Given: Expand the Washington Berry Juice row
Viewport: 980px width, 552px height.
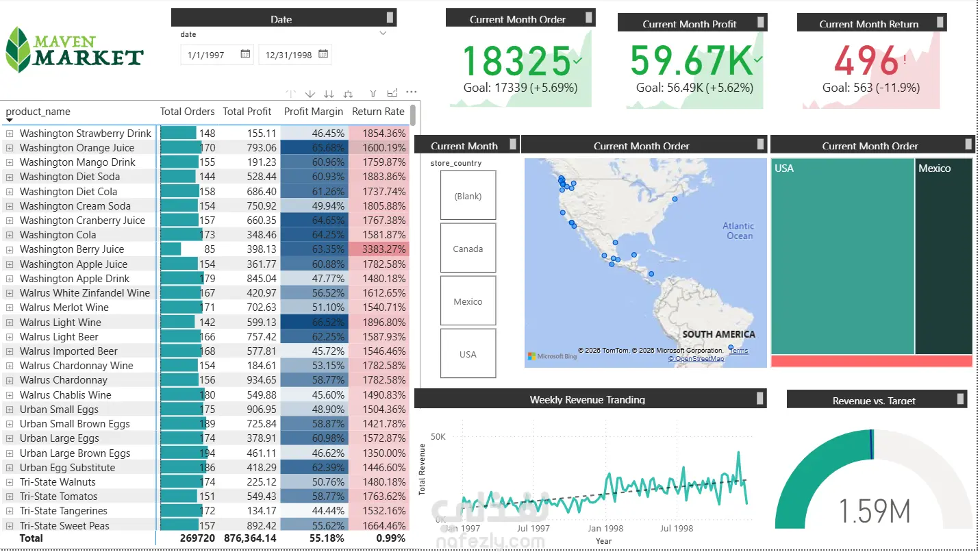Looking at the screenshot, I should pyautogui.click(x=10, y=249).
